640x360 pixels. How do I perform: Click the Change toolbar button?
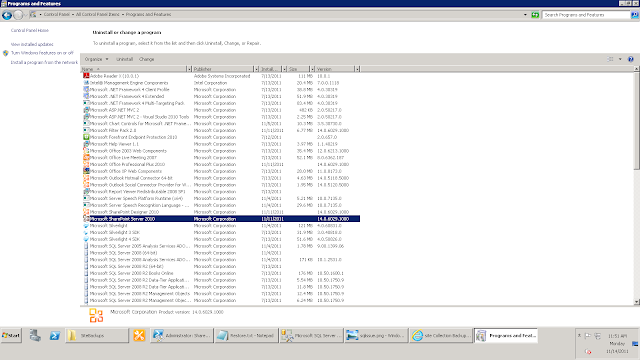(x=147, y=59)
